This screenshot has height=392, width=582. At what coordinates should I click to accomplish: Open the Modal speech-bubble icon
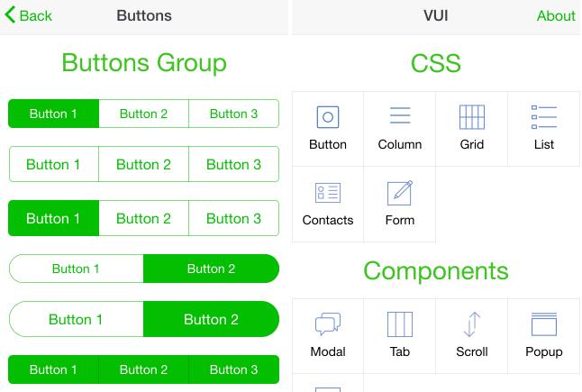click(x=328, y=324)
